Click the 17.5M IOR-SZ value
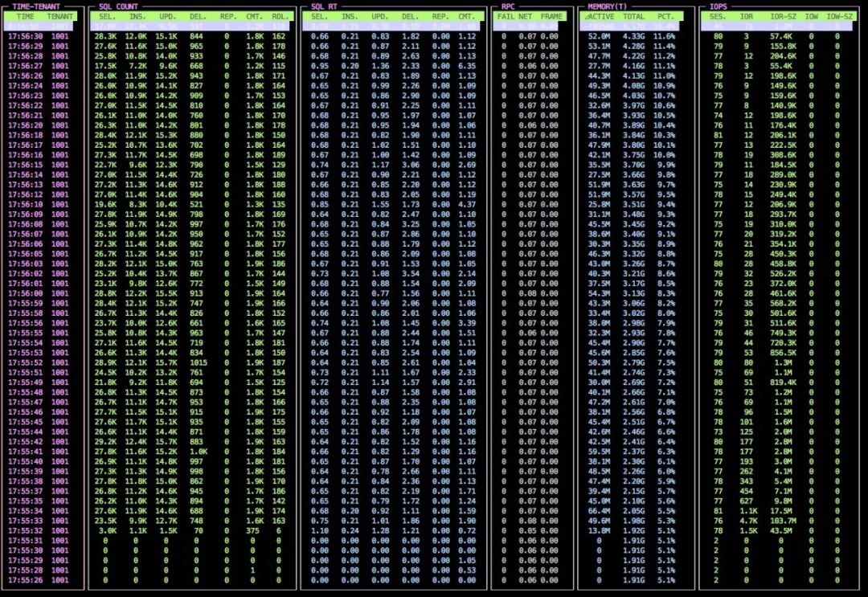Viewport: 868px width, 597px height. (x=781, y=511)
